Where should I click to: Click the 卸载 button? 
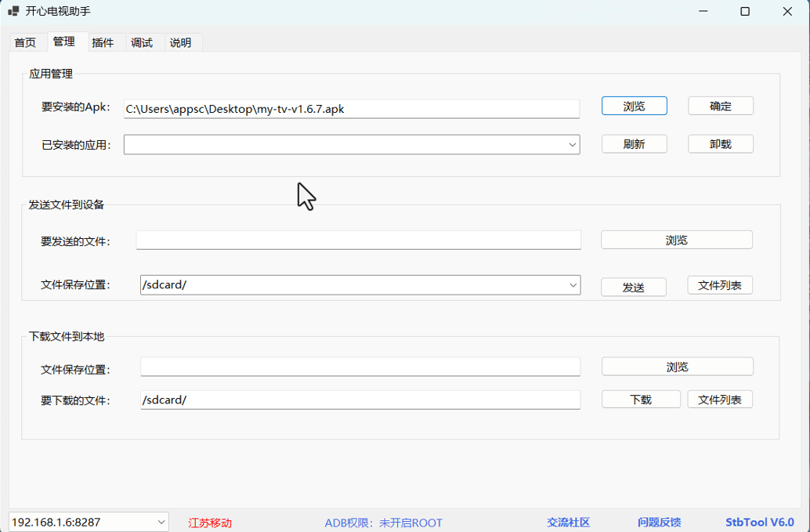coord(721,144)
